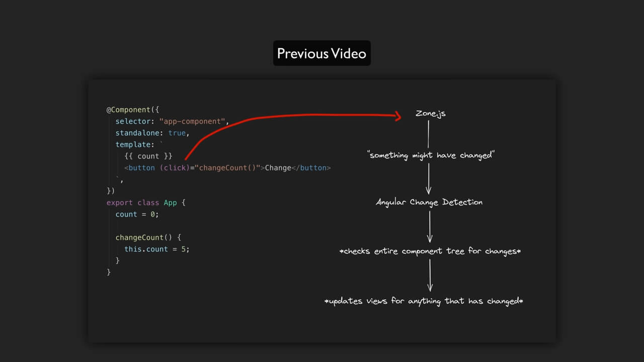Viewport: 644px width, 362px height.
Task: Click the "{{ count }}" interpolation
Action: (148, 156)
